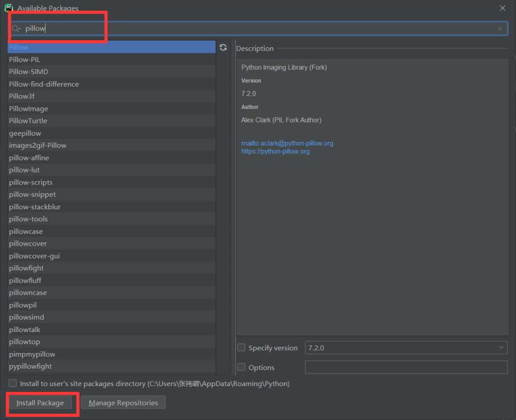
Task: Select the pillowpil package
Action: click(111, 305)
